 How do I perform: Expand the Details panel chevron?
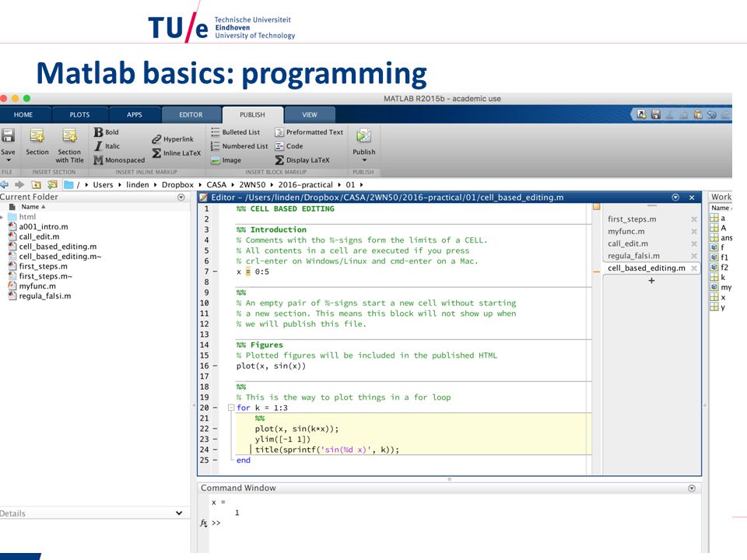[x=179, y=513]
